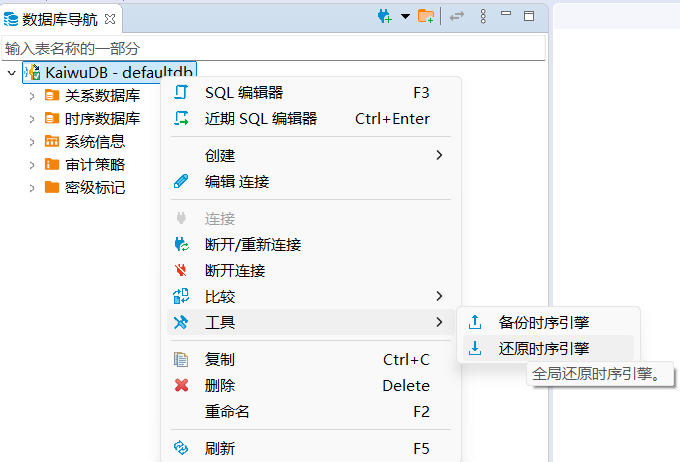
Task: Click the new folder icon in toolbar
Action: 426,16
